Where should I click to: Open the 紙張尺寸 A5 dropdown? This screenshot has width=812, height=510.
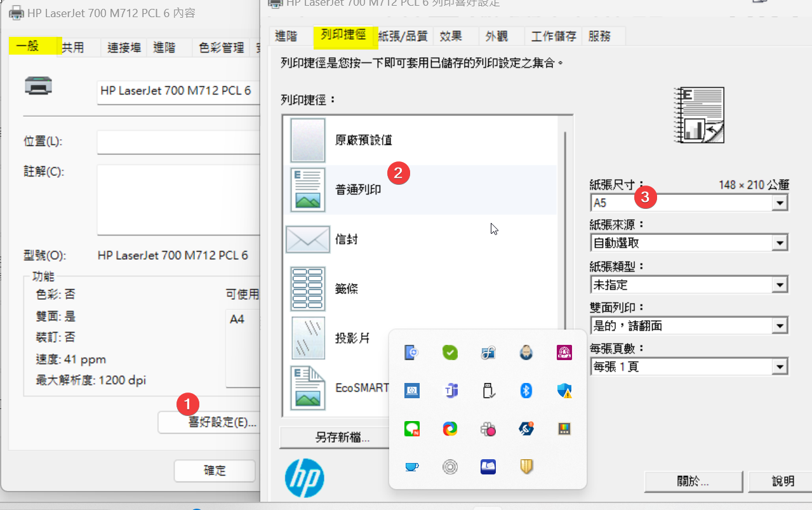tap(780, 203)
